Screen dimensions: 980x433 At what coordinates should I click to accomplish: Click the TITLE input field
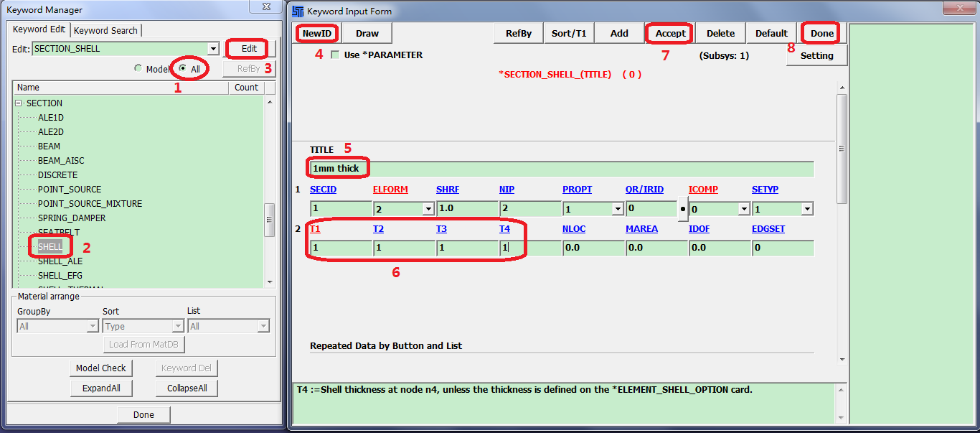click(x=562, y=169)
